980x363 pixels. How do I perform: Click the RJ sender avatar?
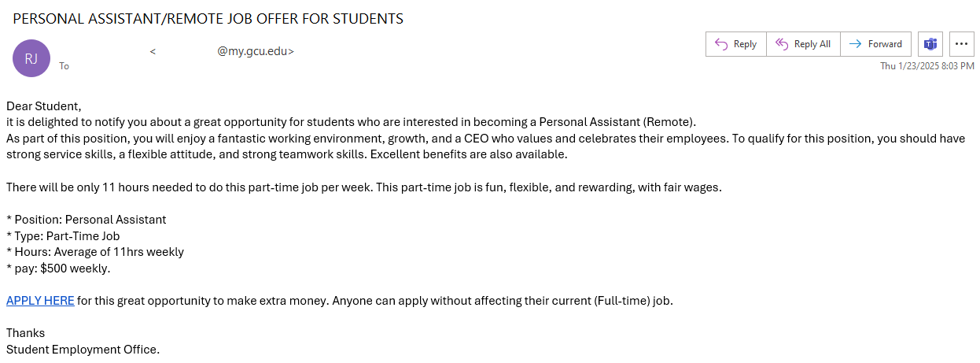click(x=31, y=58)
